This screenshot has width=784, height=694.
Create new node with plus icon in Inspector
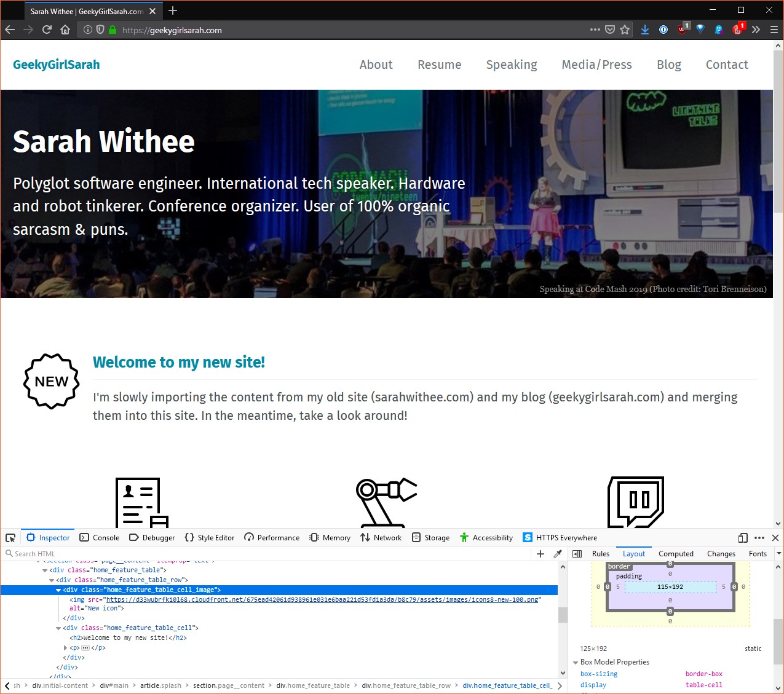[540, 554]
